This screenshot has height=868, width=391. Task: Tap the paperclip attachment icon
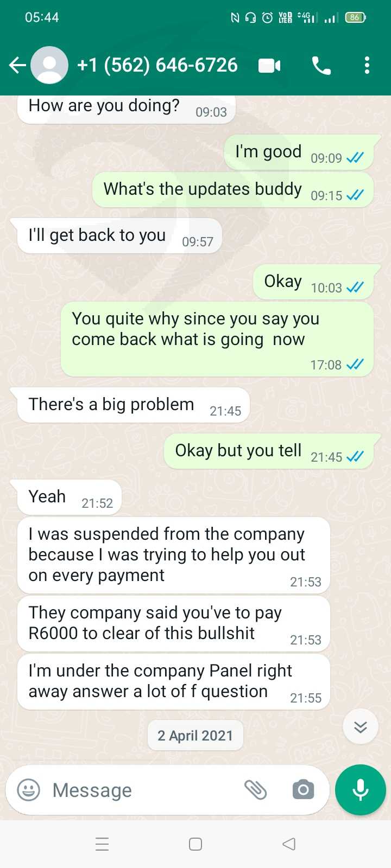coord(255,790)
